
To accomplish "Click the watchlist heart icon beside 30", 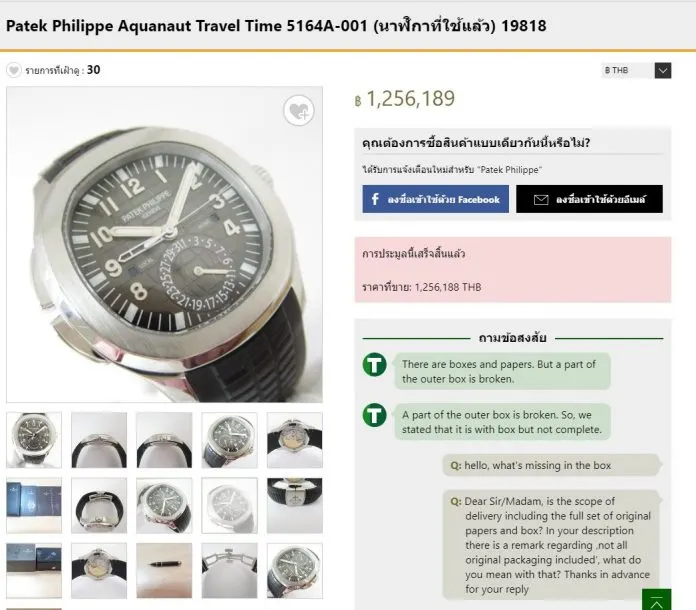I will tap(13, 70).
